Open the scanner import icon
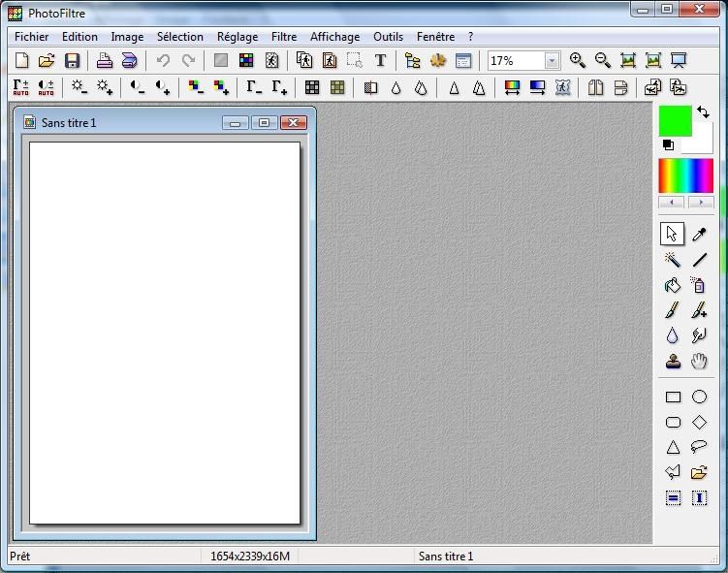Image resolution: width=728 pixels, height=573 pixels. pyautogui.click(x=129, y=60)
